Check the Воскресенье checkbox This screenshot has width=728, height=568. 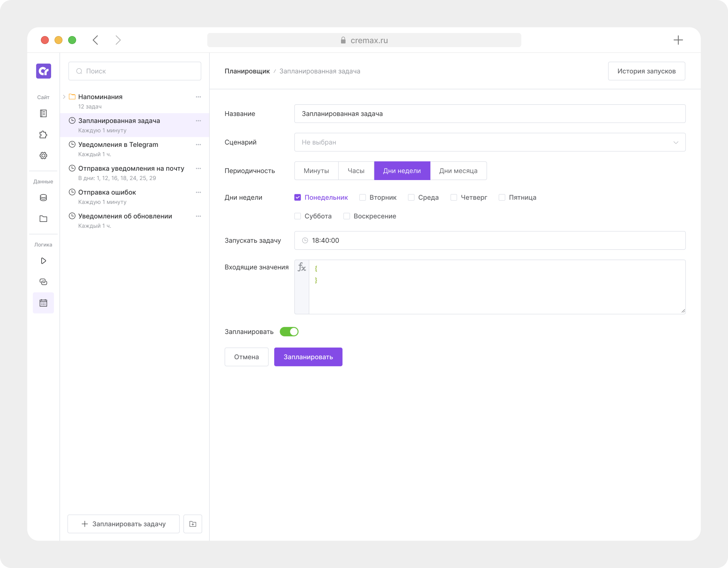click(x=347, y=216)
